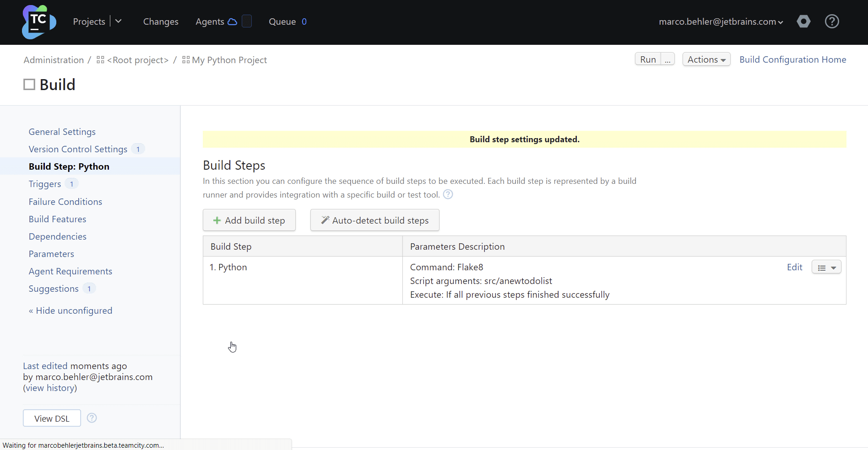The width and height of the screenshot is (868, 450).
Task: Open the marco.behler user account menu
Action: [721, 21]
